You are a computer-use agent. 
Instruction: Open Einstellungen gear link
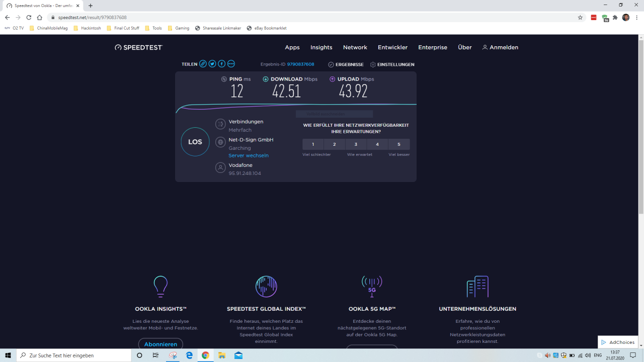coord(392,64)
